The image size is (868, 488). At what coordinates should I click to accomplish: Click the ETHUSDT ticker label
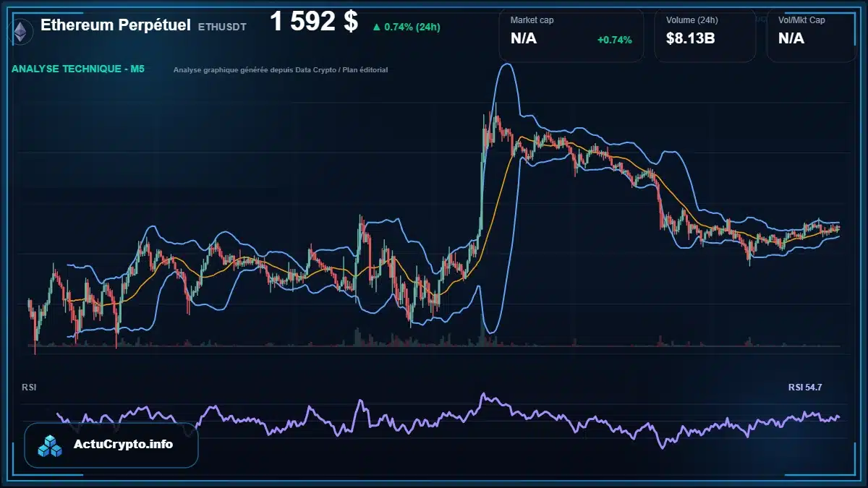tap(222, 27)
